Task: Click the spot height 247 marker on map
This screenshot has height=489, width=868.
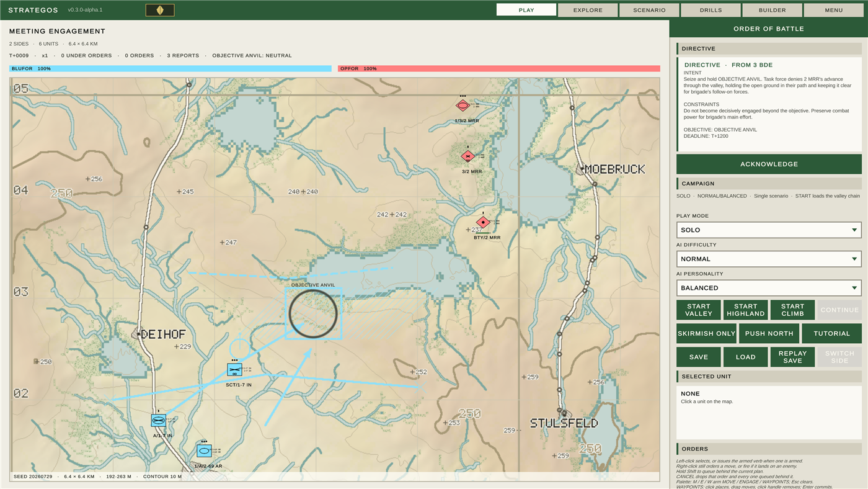Action: coord(228,243)
